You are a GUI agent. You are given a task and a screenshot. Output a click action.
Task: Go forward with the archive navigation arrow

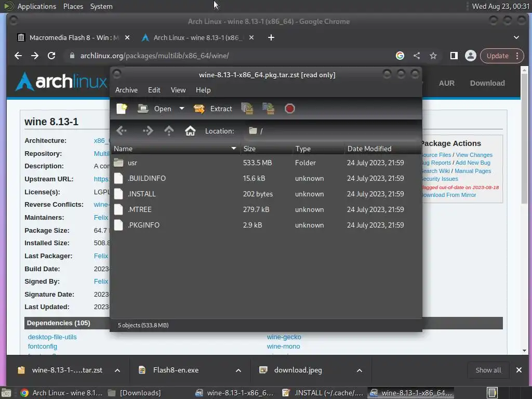click(x=148, y=130)
